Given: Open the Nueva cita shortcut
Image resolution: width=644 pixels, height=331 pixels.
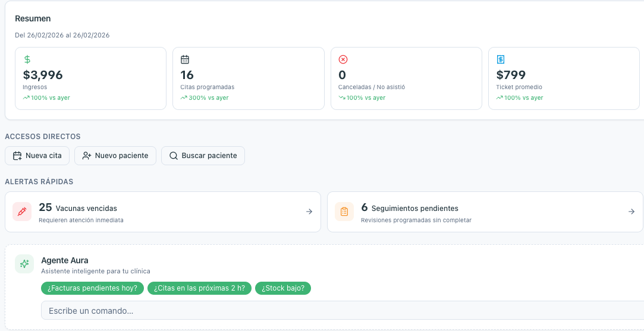Looking at the screenshot, I should [37, 156].
